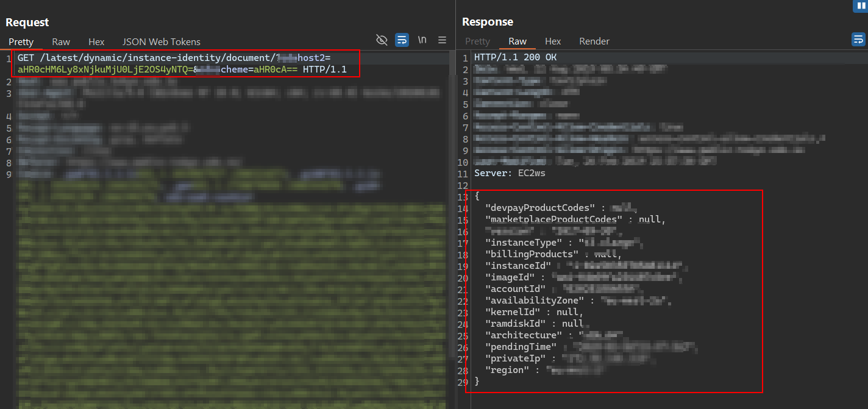868x409 pixels.
Task: Select the Response Raw tab
Action: tap(518, 41)
